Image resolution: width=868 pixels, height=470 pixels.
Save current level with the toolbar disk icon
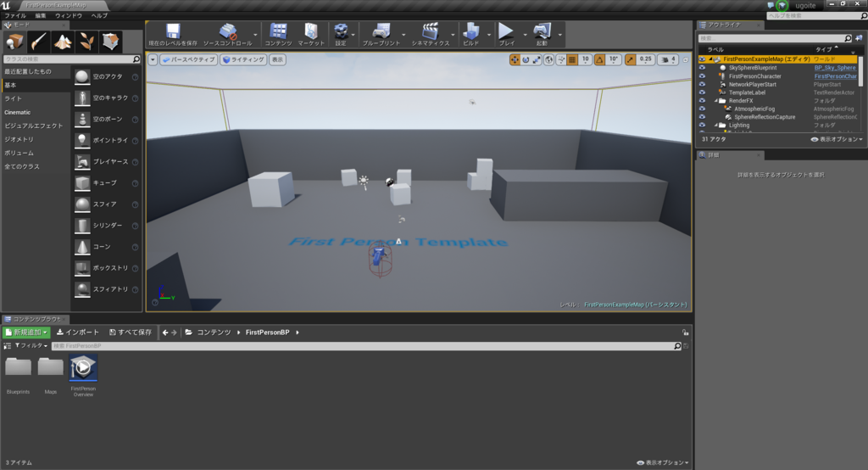point(173,35)
